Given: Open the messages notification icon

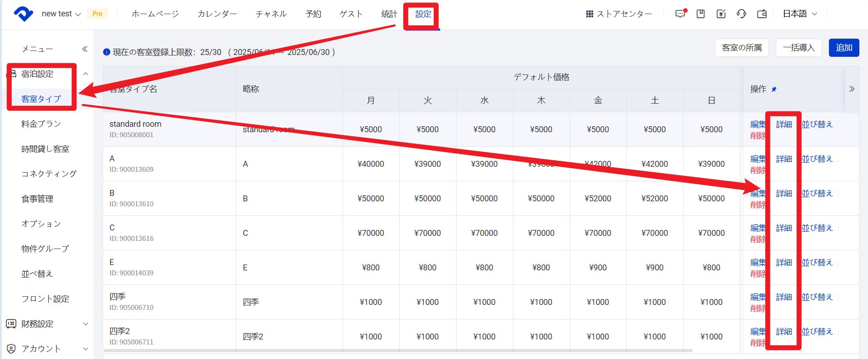Looking at the screenshot, I should pyautogui.click(x=680, y=14).
